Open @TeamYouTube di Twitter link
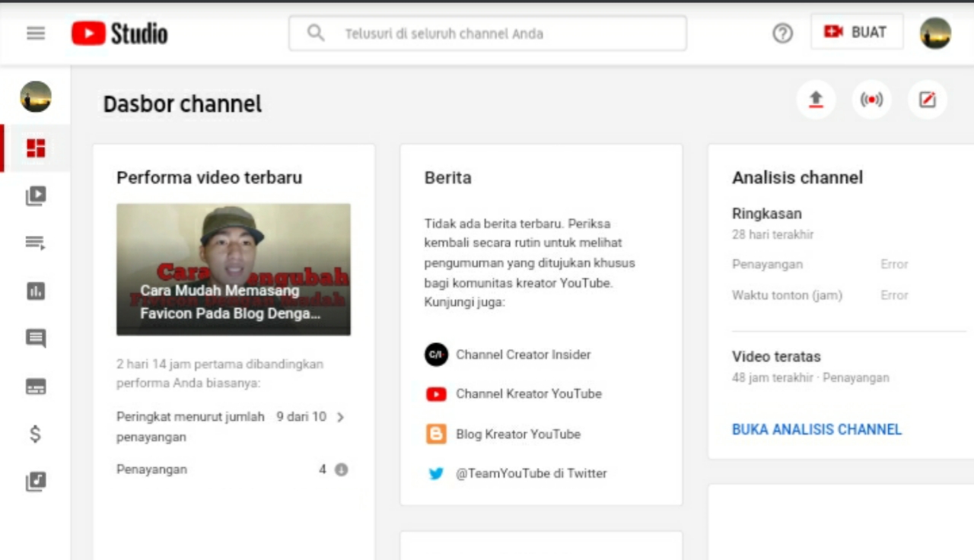Screen dimensions: 974x560 point(531,473)
